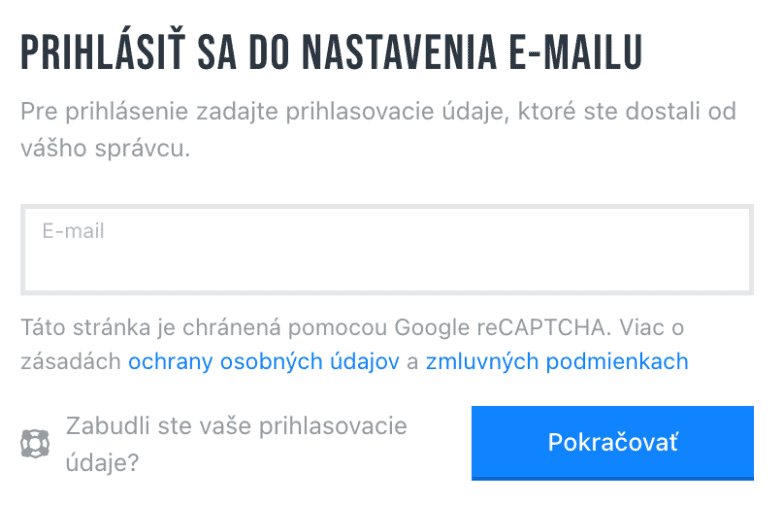Open the zmluvných podmienkach link
The image size is (783, 506).
[x=557, y=362]
